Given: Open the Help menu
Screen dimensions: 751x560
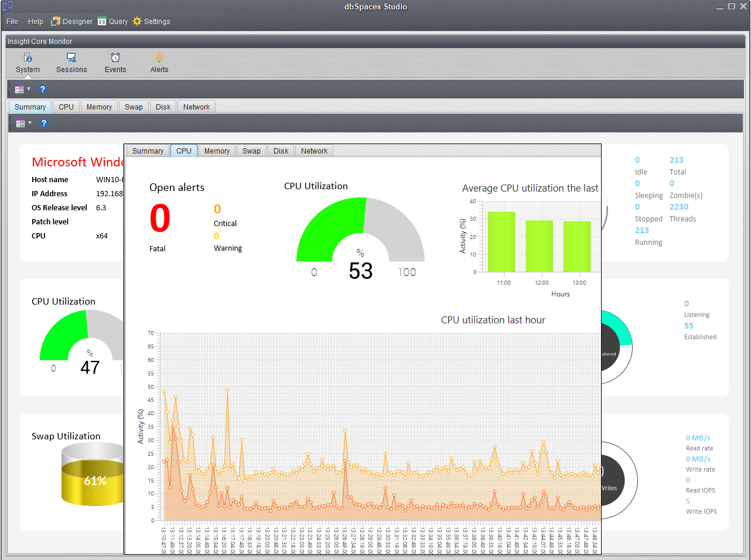Looking at the screenshot, I should 36,22.
